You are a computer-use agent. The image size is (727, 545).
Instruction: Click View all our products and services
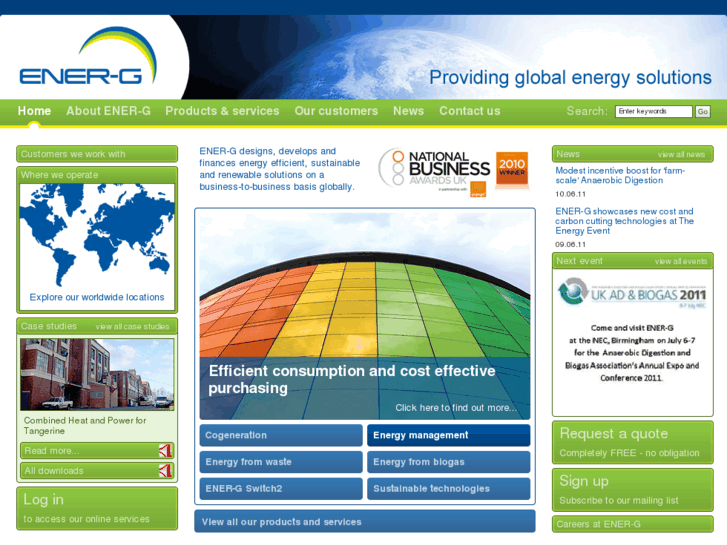point(365,521)
